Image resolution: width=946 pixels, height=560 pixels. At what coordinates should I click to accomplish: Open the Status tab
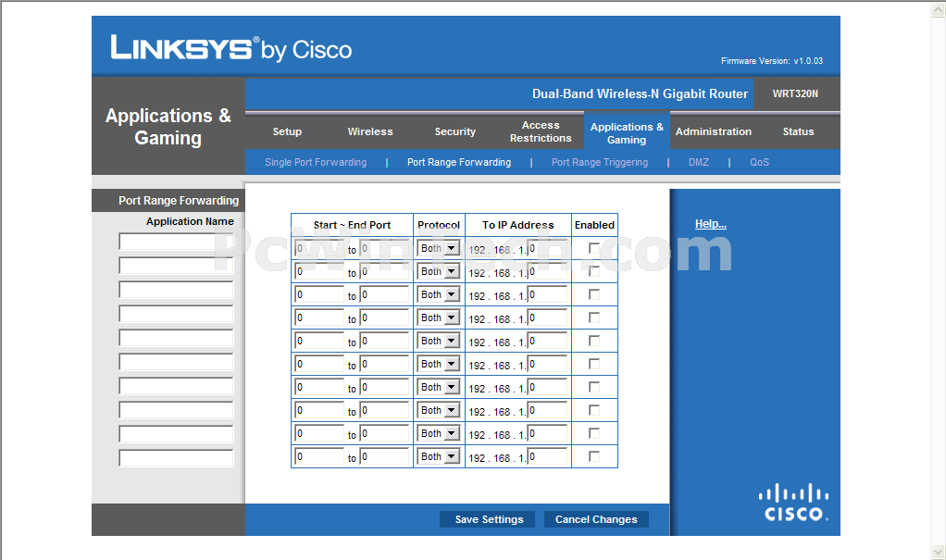[x=798, y=131]
